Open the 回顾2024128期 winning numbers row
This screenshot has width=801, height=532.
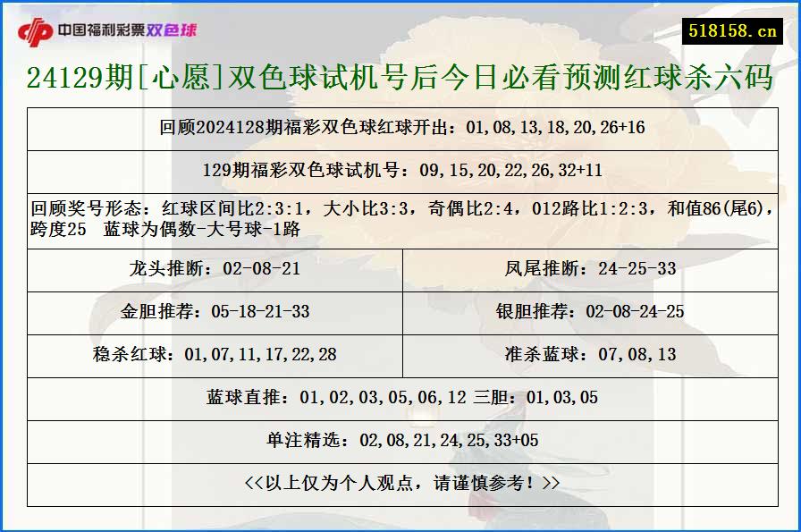click(400, 127)
